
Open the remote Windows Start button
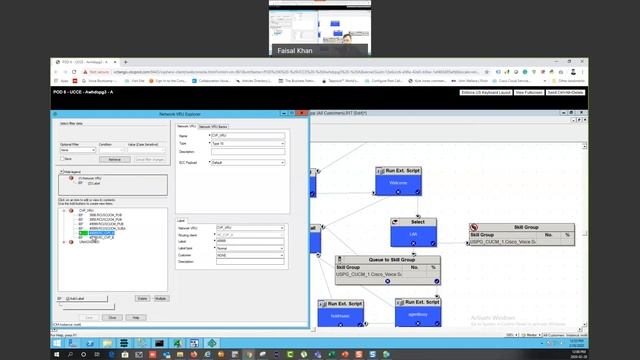click(x=57, y=343)
